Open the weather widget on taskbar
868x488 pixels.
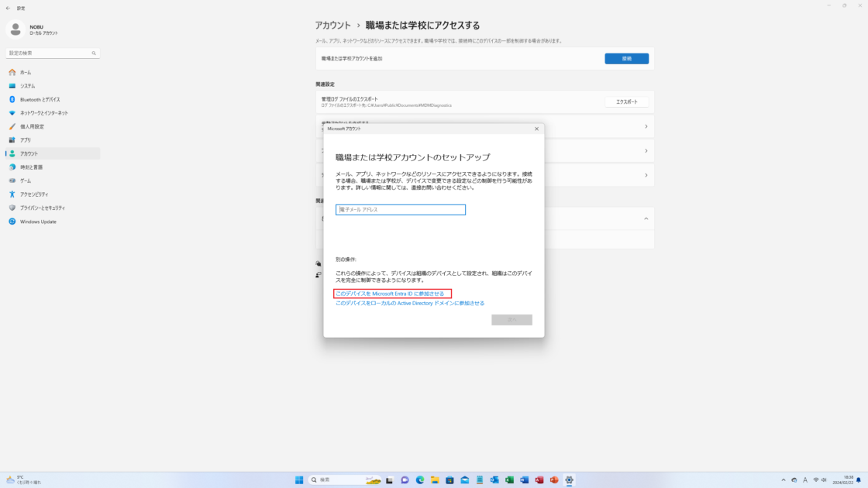[x=23, y=479]
